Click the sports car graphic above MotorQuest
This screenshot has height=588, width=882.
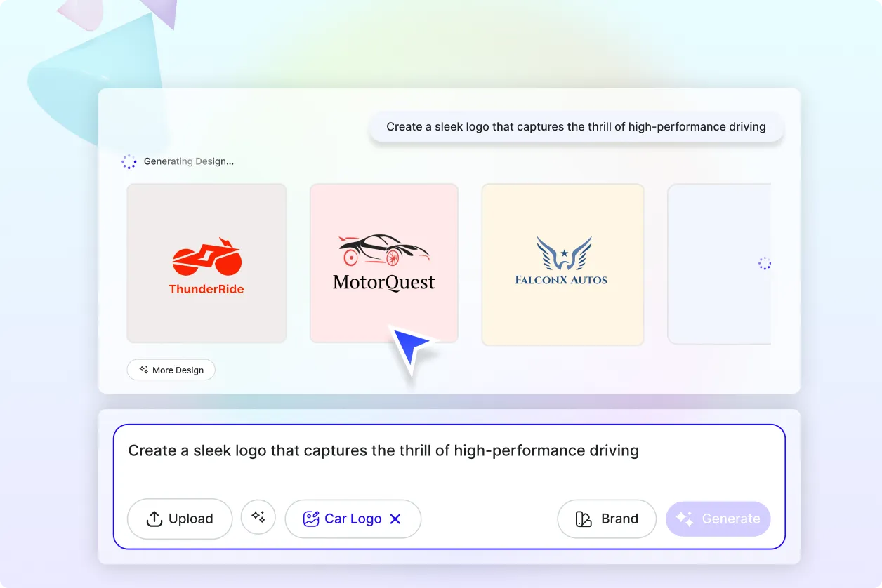point(383,250)
